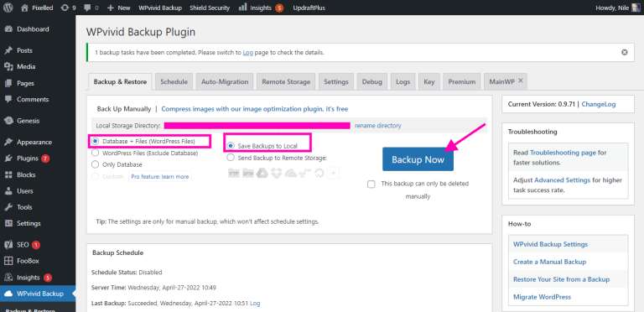The image size is (644, 312).
Task: Open the Advanced Settings link
Action: click(x=563, y=179)
